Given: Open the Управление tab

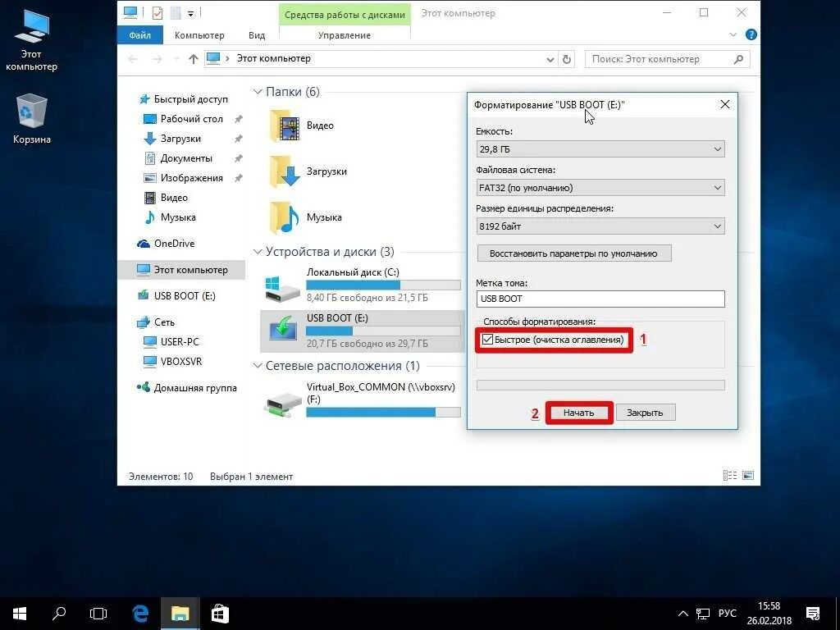Looking at the screenshot, I should pos(345,35).
